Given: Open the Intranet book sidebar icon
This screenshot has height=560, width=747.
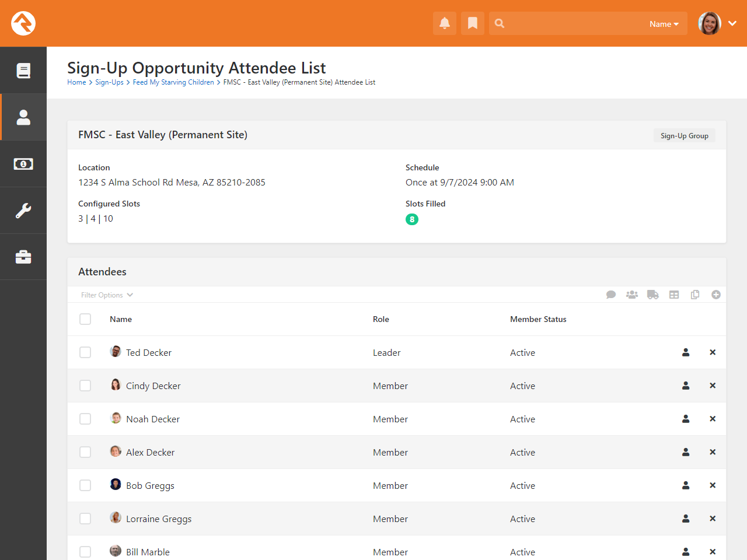Looking at the screenshot, I should (x=23, y=71).
